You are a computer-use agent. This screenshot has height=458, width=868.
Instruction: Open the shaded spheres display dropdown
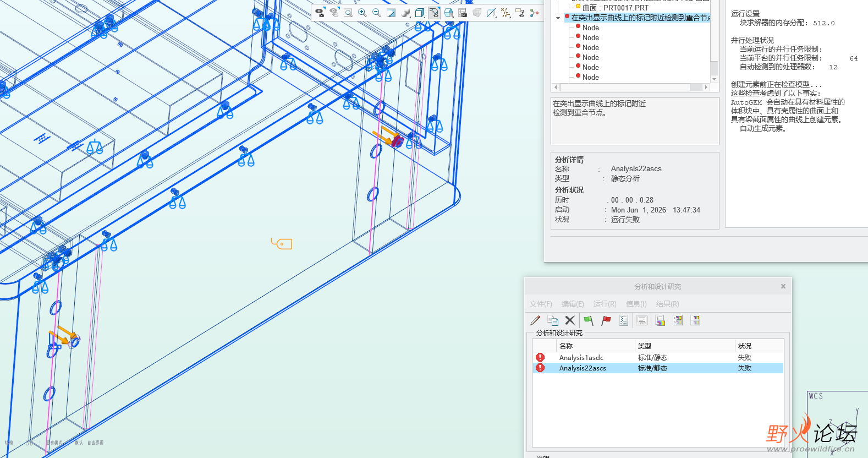coord(405,13)
